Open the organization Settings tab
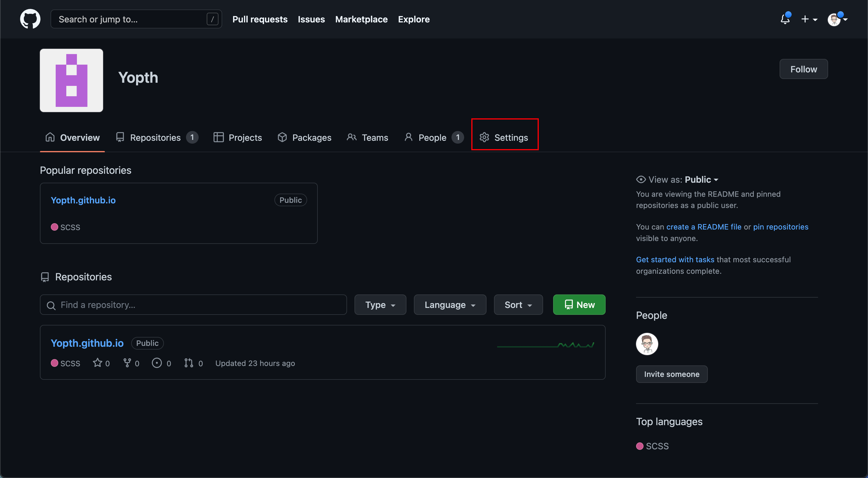 [504, 138]
